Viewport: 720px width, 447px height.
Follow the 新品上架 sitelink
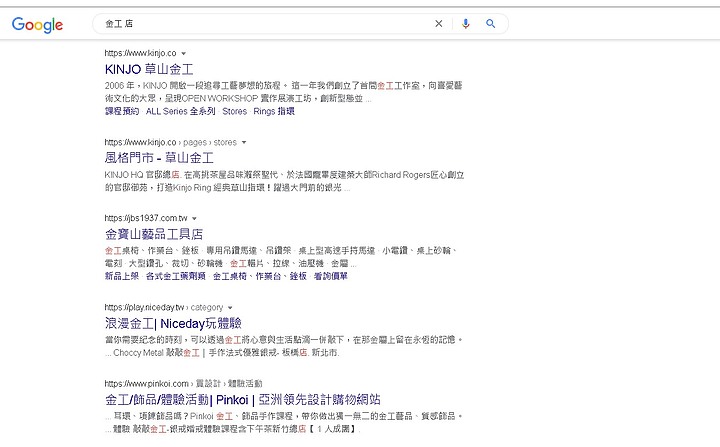coord(122,276)
